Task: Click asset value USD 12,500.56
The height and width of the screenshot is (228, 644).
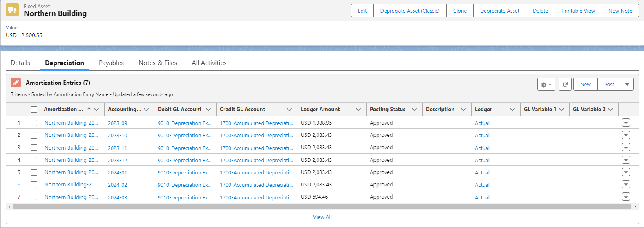Action: [24, 35]
